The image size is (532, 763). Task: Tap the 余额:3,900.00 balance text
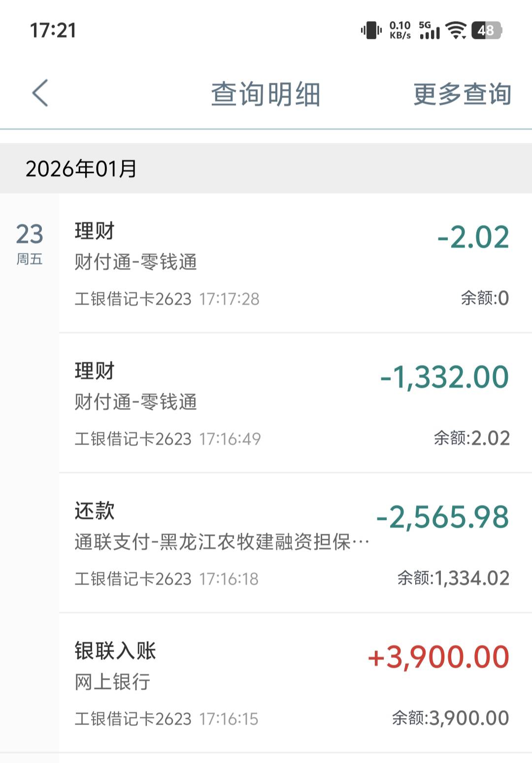(450, 718)
